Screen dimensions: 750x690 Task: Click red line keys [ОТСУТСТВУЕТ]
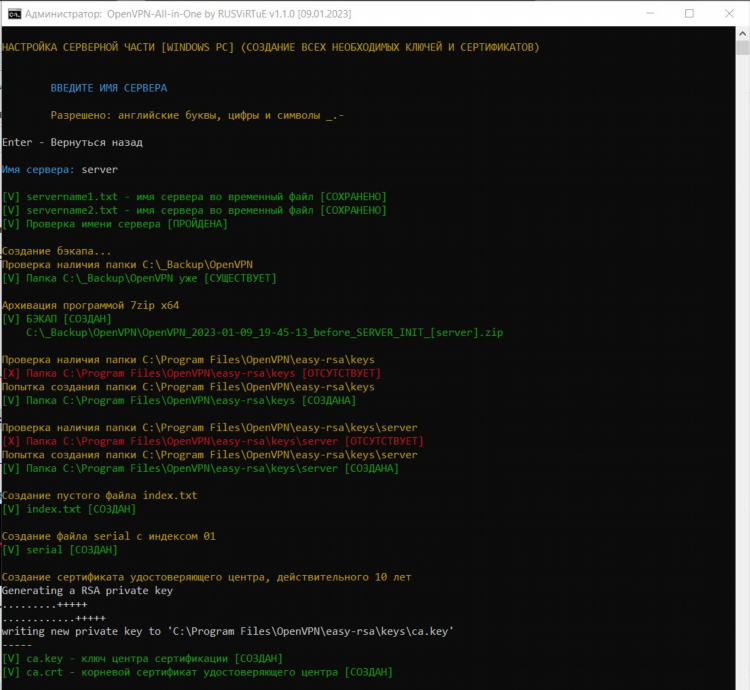pyautogui.click(x=191, y=373)
